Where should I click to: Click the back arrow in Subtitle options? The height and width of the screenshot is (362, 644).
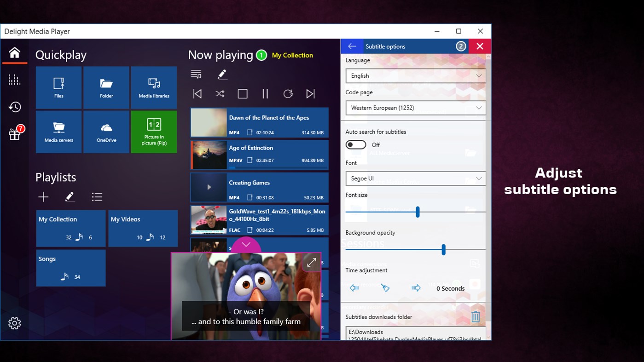pyautogui.click(x=352, y=46)
